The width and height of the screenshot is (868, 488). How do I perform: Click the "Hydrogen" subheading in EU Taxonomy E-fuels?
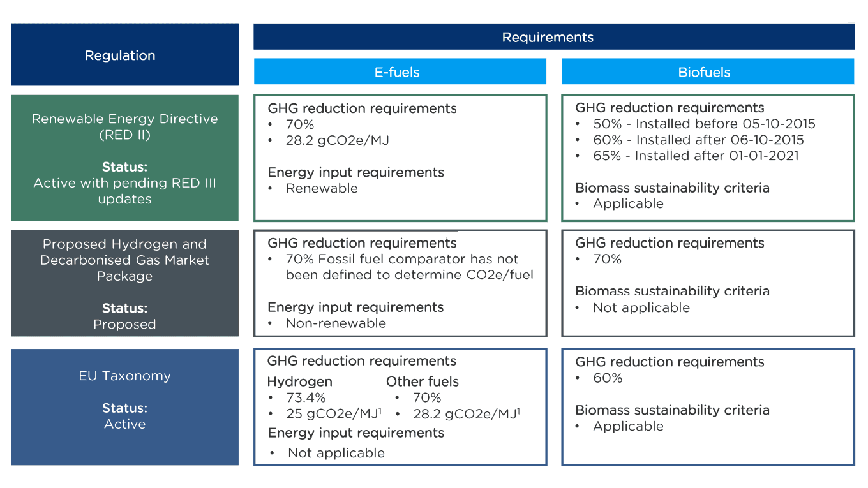[x=299, y=382]
